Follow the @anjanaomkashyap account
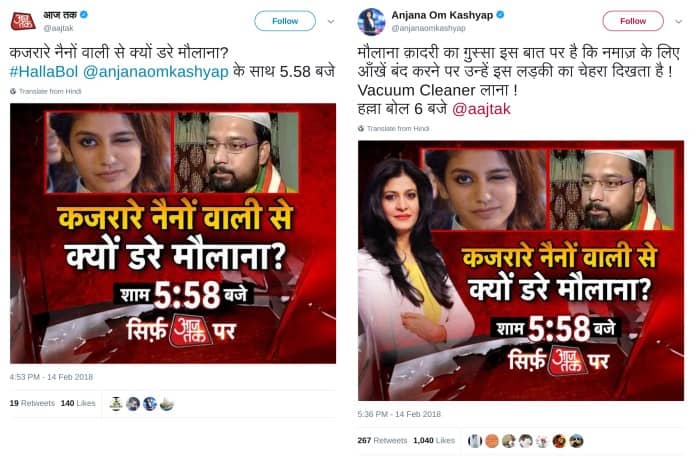Image resolution: width=696 pixels, height=458 pixels. click(633, 21)
